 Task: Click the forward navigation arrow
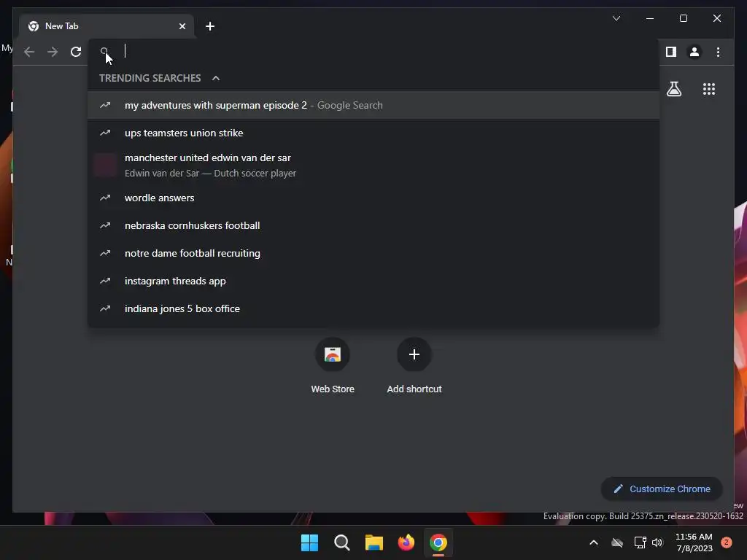(53, 52)
